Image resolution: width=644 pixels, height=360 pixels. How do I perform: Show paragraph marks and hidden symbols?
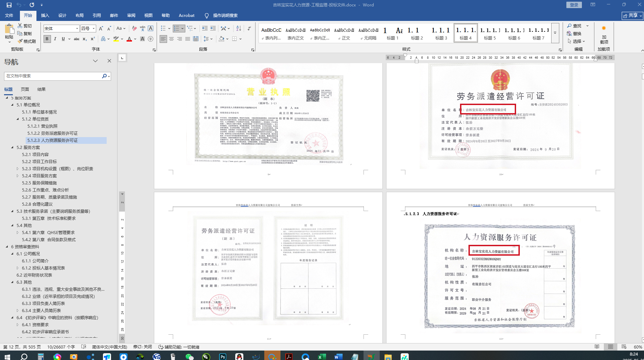pyautogui.click(x=249, y=29)
